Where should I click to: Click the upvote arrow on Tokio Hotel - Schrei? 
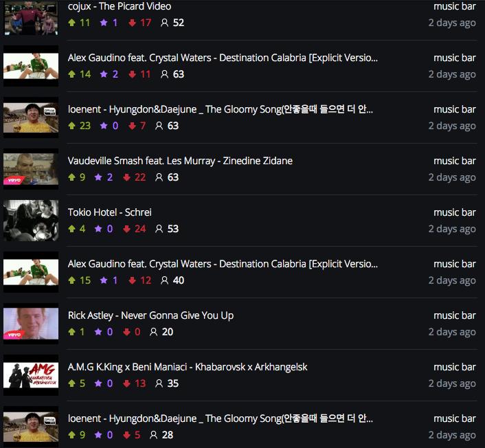[72, 229]
